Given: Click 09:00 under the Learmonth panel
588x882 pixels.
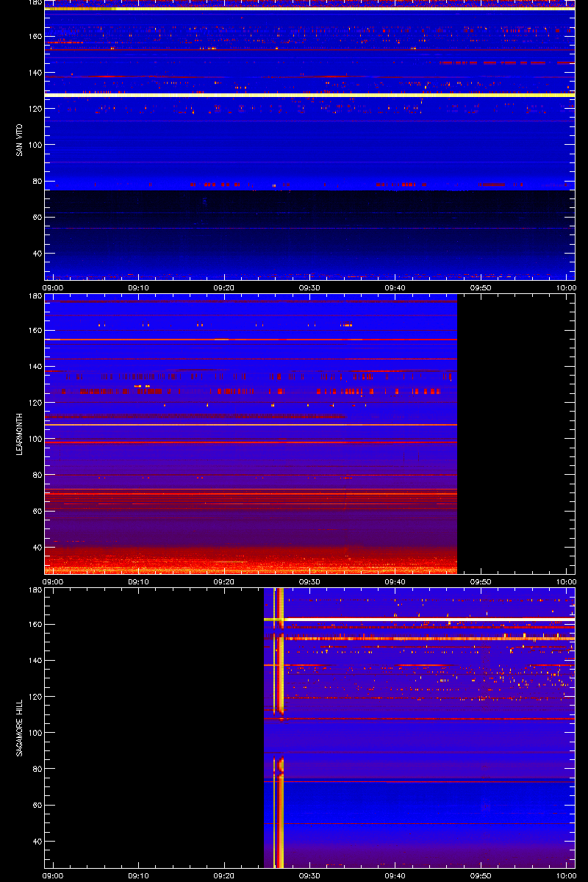Looking at the screenshot, I should point(53,581).
